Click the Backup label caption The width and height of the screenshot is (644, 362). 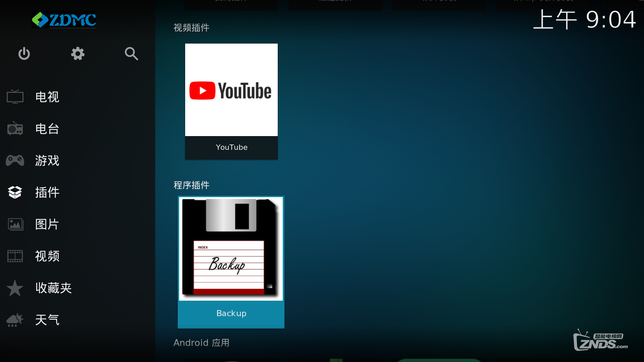pos(231,313)
